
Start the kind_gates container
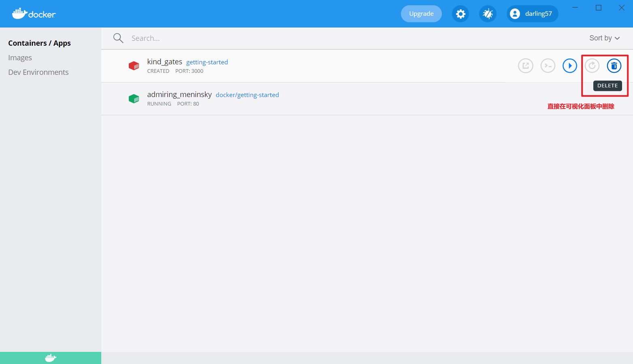(570, 66)
